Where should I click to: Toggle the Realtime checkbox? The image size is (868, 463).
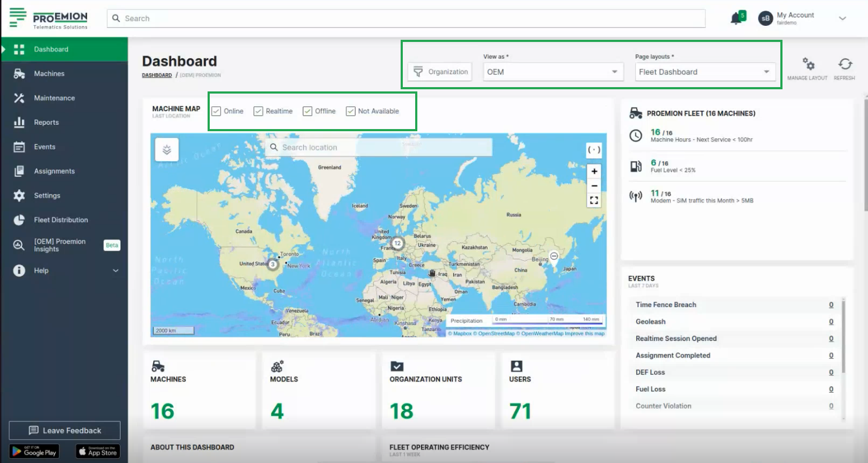pyautogui.click(x=258, y=111)
